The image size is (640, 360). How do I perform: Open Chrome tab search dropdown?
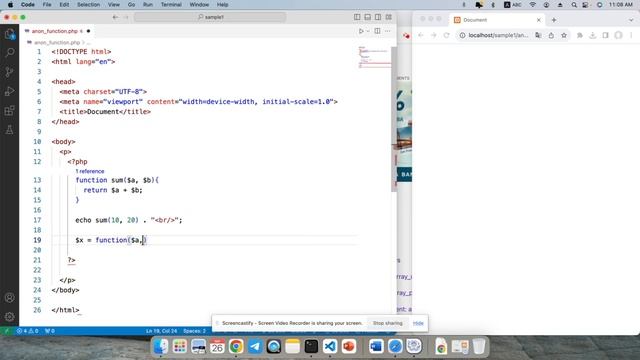click(631, 20)
